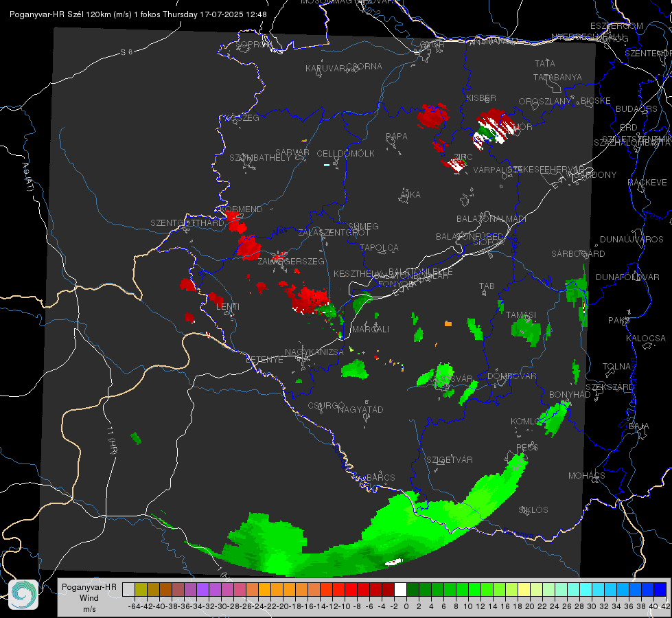
Task: Click the DOMBOVAR city label
Action: pos(511,376)
